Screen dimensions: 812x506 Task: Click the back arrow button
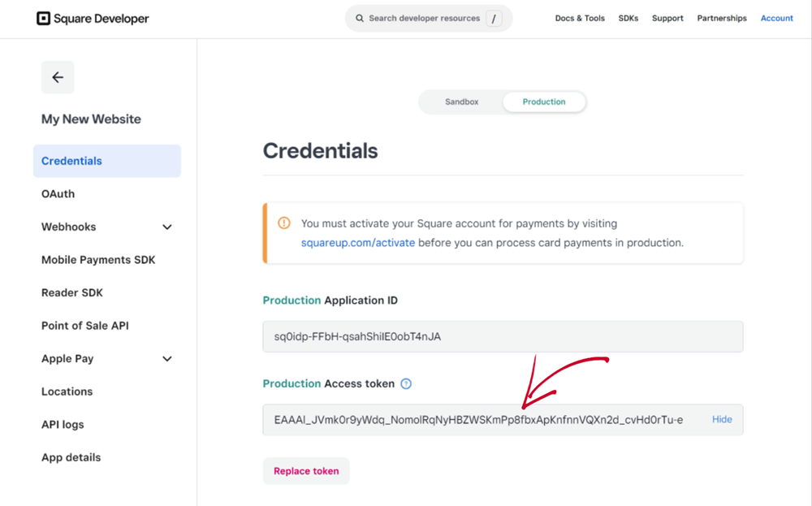[x=58, y=77]
